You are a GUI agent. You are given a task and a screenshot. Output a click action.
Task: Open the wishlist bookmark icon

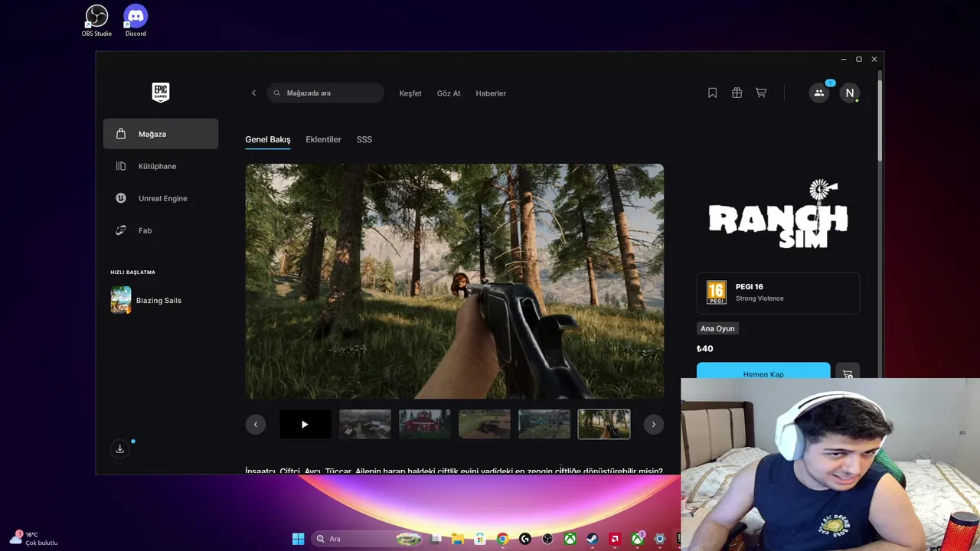tap(712, 93)
